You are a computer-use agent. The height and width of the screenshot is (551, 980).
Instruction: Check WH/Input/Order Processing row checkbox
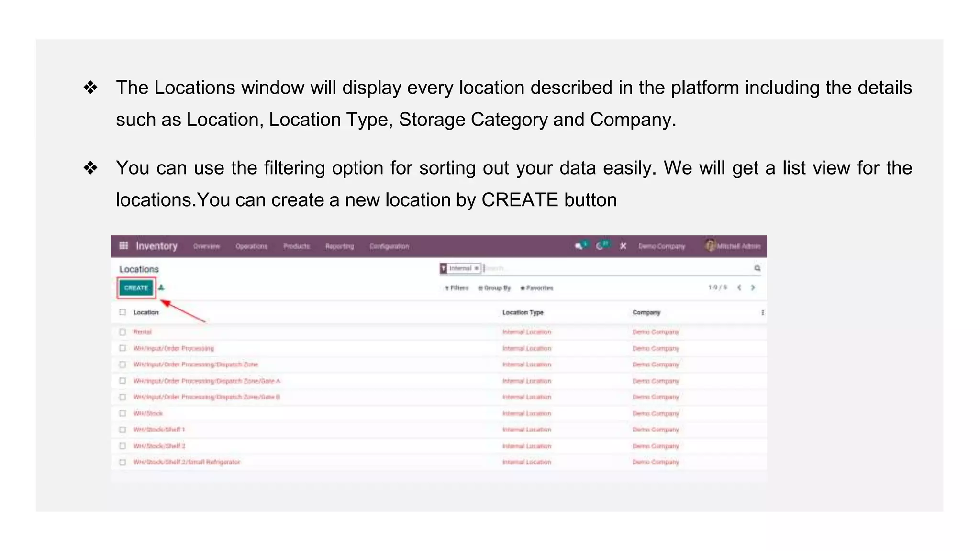(122, 348)
